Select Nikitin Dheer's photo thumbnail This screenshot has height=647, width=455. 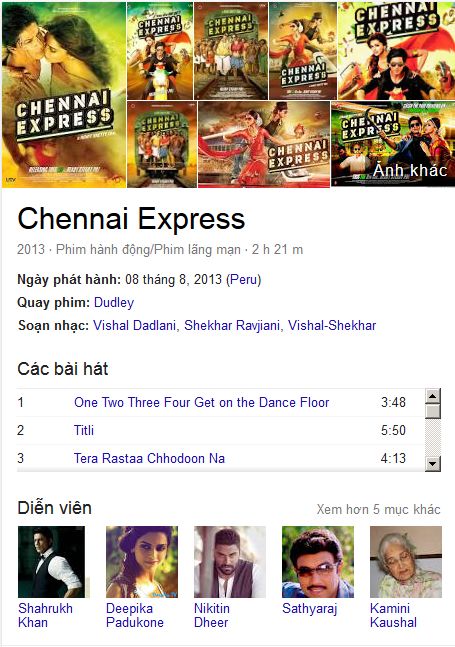tap(230, 562)
